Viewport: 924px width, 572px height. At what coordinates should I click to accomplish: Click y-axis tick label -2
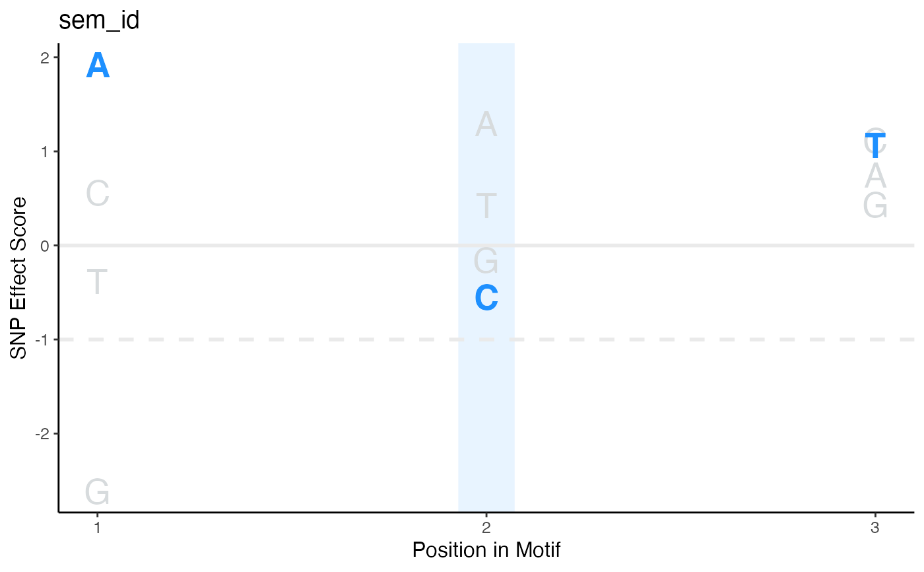coord(44,434)
